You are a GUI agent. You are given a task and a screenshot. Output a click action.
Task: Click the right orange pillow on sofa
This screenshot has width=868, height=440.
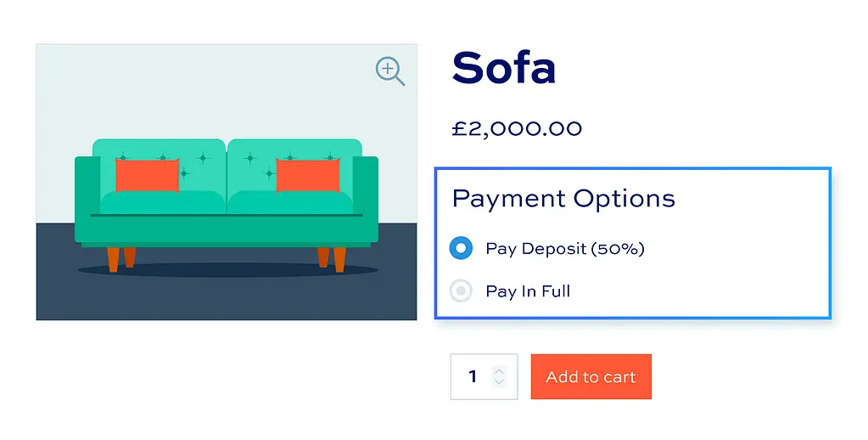pyautogui.click(x=307, y=175)
